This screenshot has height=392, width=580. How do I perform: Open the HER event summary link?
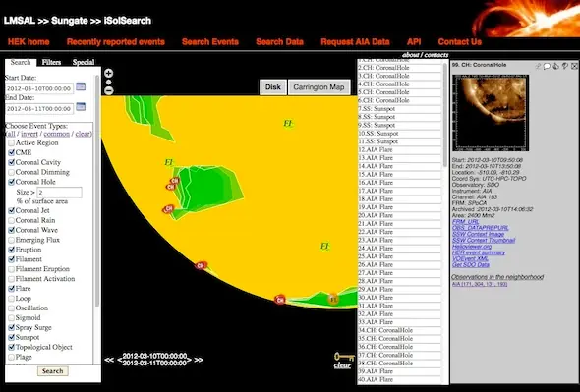pos(479,252)
